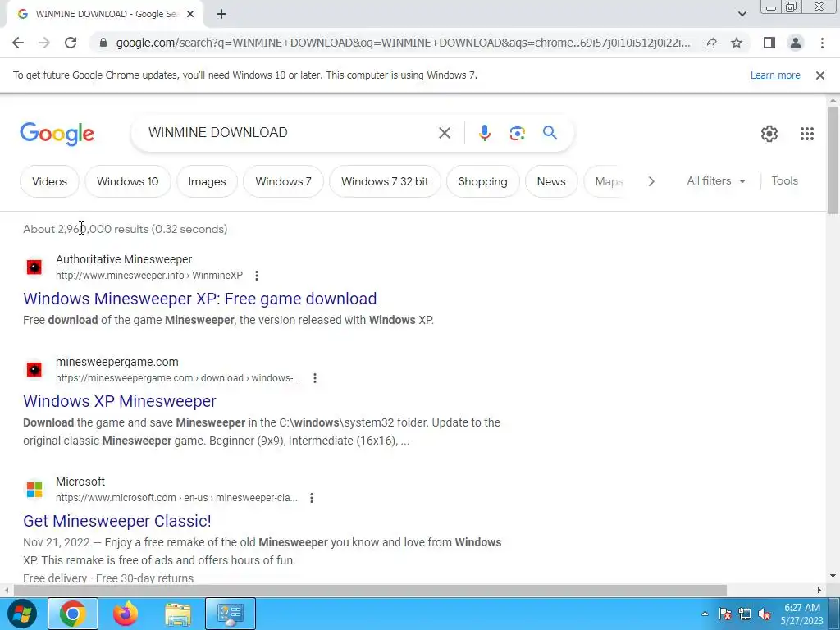840x630 pixels.
Task: Submit search with the magnifier icon
Action: point(550,133)
